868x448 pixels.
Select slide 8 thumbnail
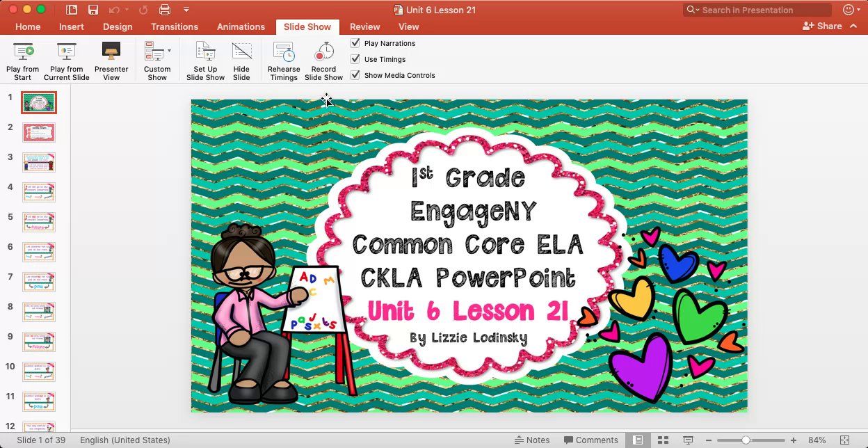[x=39, y=312]
